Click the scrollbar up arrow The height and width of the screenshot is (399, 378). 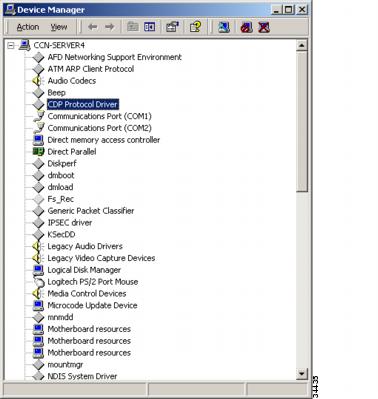(x=302, y=45)
